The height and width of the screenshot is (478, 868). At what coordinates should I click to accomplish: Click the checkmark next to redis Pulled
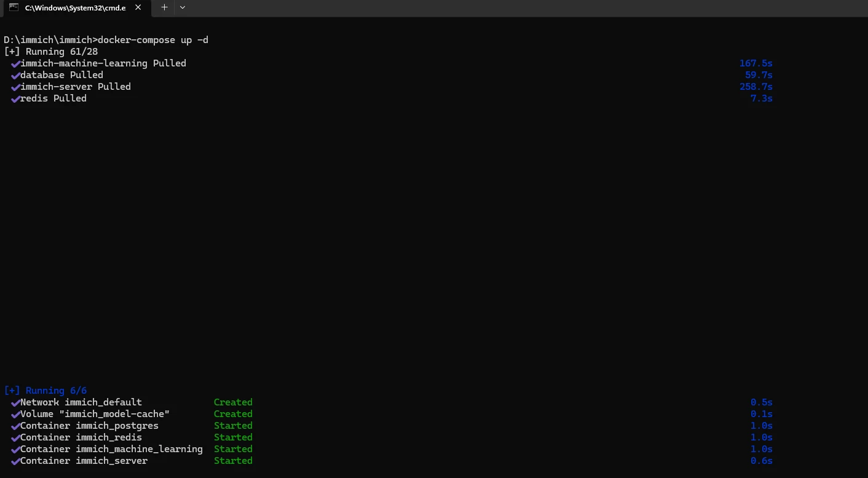pos(15,99)
